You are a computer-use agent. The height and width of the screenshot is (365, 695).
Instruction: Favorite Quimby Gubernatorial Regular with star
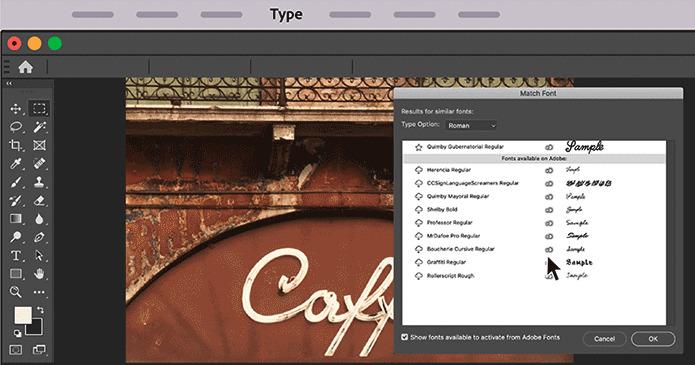418,147
